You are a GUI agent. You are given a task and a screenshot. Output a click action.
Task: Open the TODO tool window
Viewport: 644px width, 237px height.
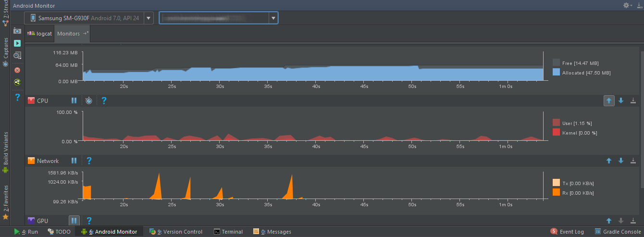(59, 232)
